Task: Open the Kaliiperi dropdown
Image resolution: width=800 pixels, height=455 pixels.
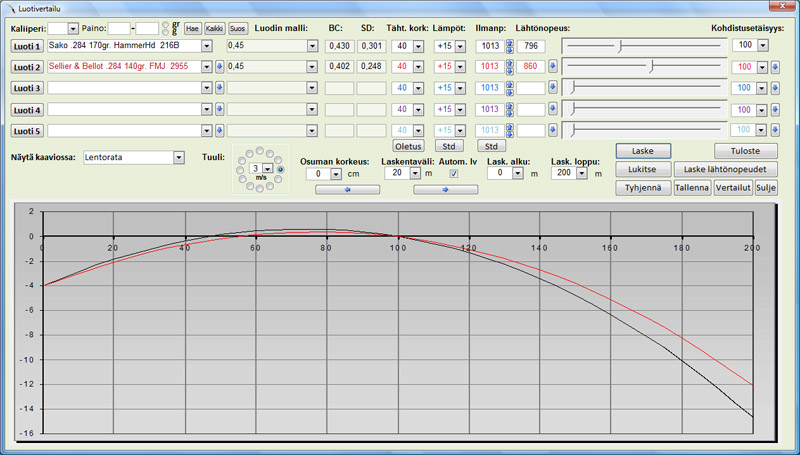Action: click(x=73, y=29)
